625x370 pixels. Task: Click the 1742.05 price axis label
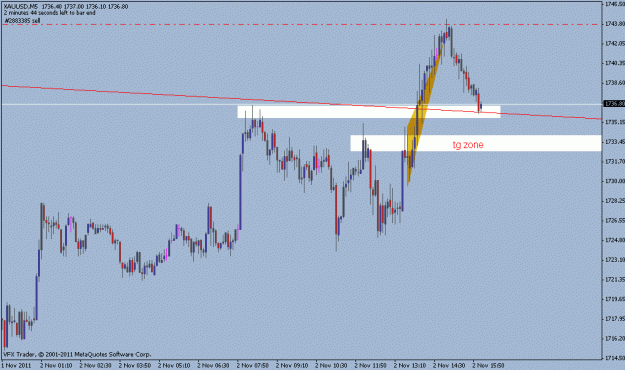(x=615, y=43)
